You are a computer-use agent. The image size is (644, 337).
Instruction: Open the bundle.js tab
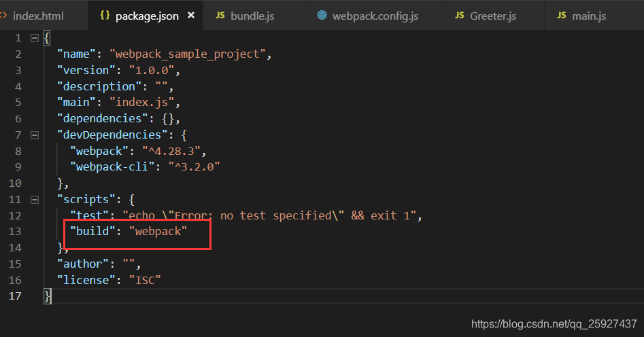click(254, 16)
